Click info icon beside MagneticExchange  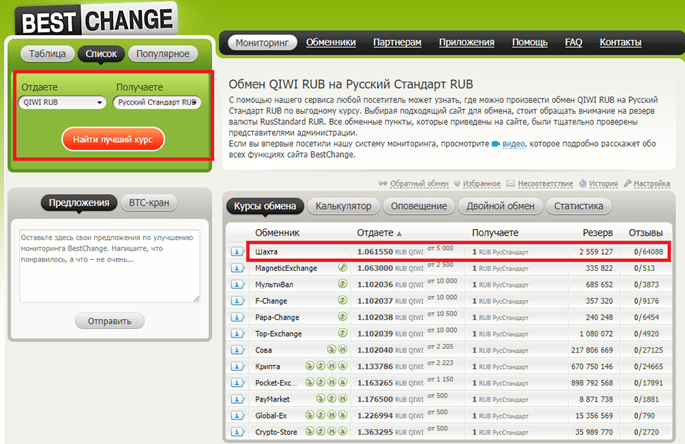pyautogui.click(x=237, y=268)
